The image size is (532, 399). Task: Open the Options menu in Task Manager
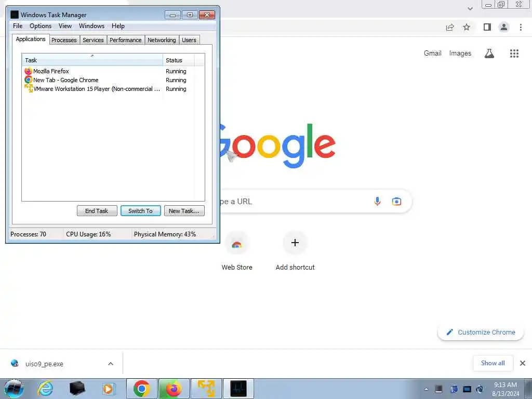tap(41, 26)
